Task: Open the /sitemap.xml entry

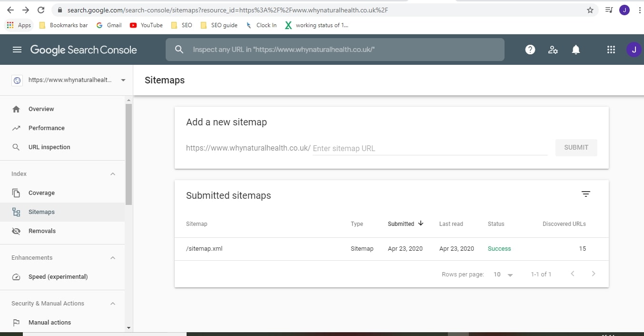Action: (204, 248)
